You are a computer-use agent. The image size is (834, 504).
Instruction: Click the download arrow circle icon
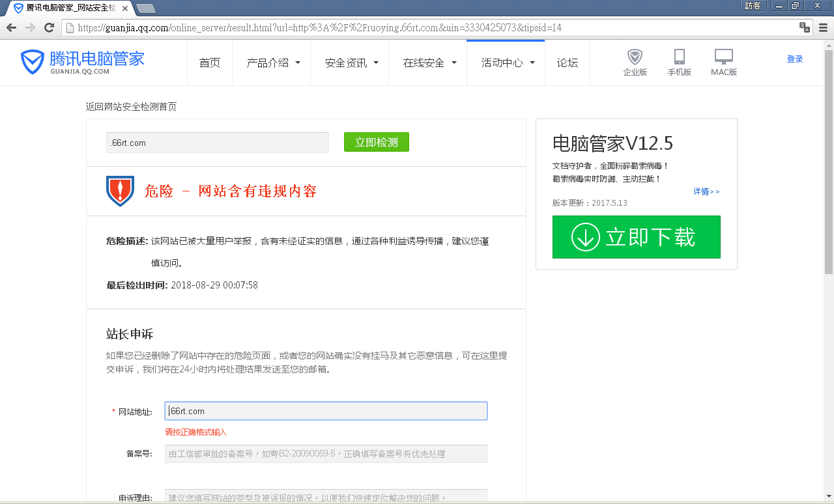585,237
